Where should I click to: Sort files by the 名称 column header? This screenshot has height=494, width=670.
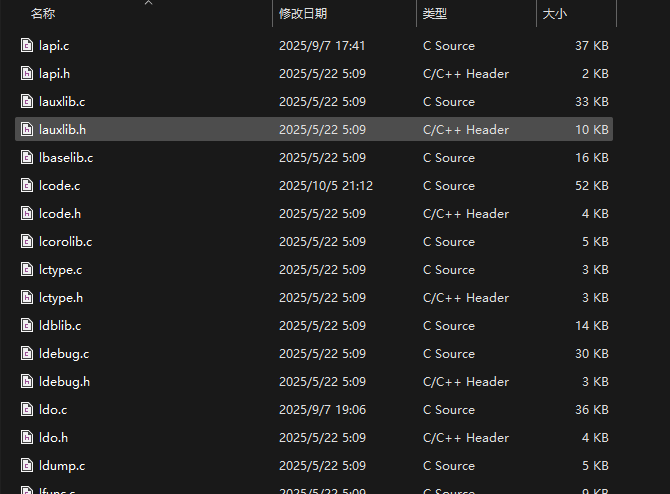[43, 14]
